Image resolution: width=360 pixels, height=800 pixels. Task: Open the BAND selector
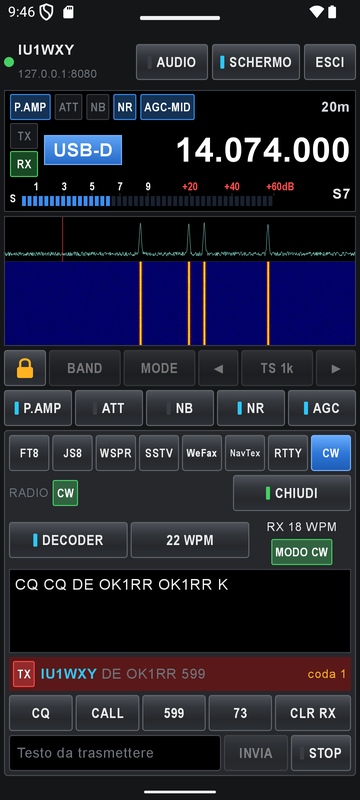[85, 368]
